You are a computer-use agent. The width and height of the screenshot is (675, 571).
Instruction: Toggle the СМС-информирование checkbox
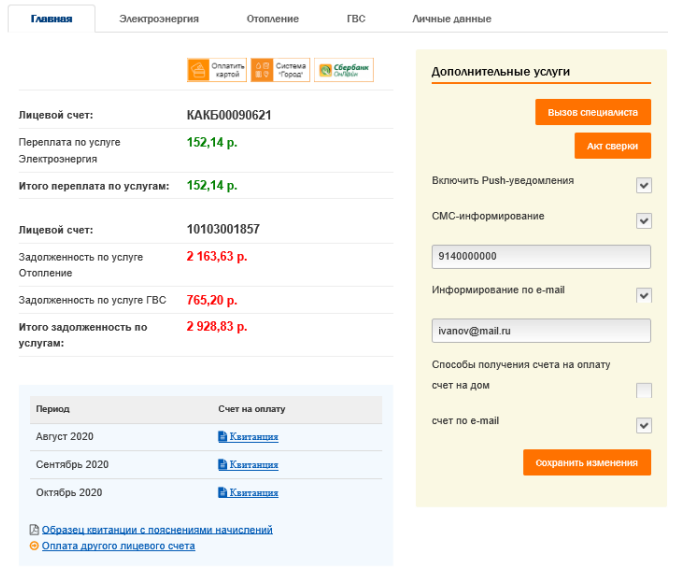coord(644,221)
